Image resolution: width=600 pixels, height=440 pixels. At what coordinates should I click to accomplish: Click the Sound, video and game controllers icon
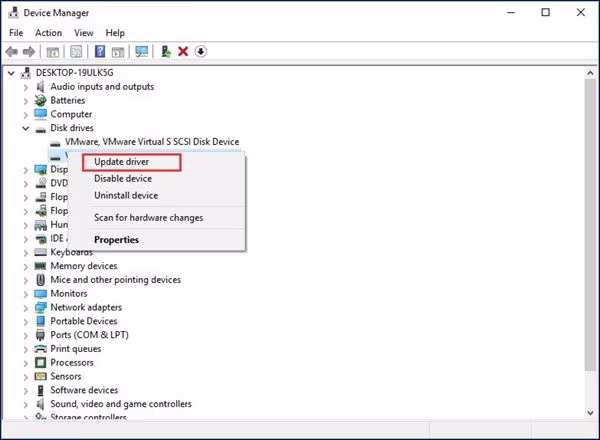point(40,404)
